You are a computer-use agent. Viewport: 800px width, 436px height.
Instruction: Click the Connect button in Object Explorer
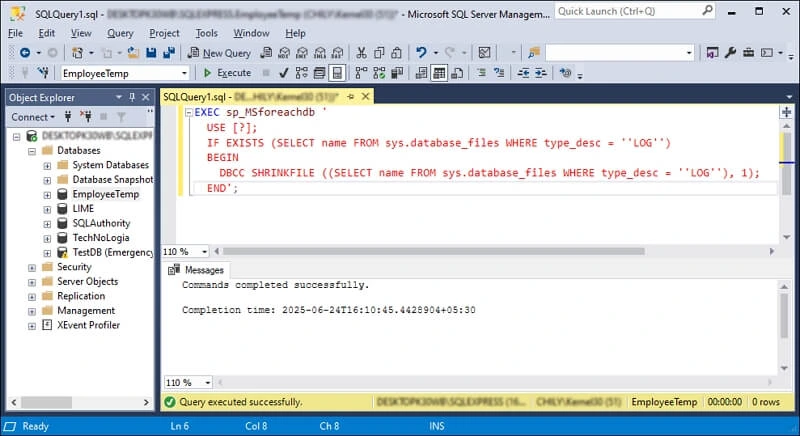[x=33, y=117]
